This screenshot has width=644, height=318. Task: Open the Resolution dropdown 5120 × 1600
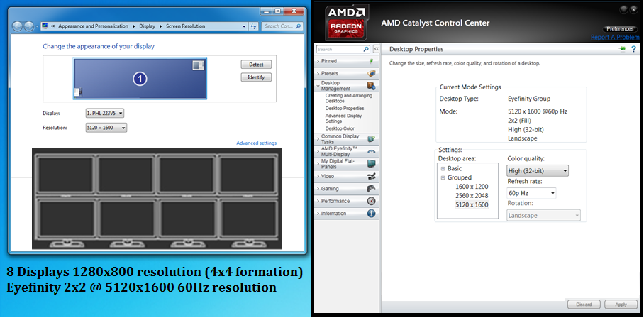(x=106, y=128)
